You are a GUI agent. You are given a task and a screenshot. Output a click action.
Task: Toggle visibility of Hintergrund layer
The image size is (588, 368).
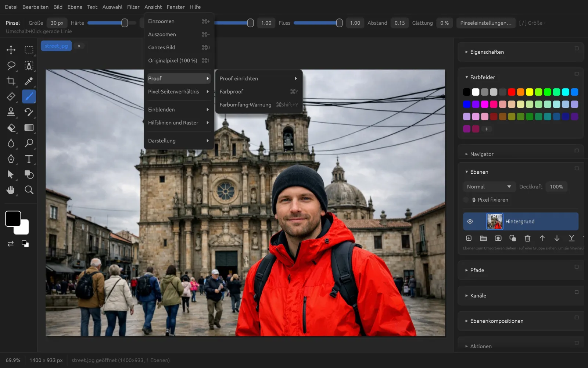[470, 222]
